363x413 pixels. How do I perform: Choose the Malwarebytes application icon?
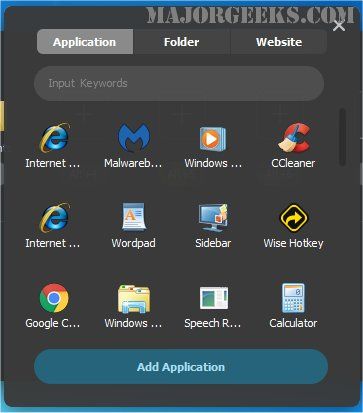(x=134, y=137)
